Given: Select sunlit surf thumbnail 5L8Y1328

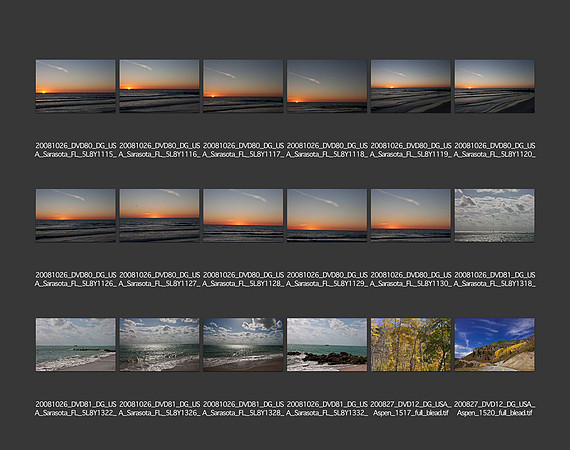Looking at the screenshot, I should [x=243, y=345].
